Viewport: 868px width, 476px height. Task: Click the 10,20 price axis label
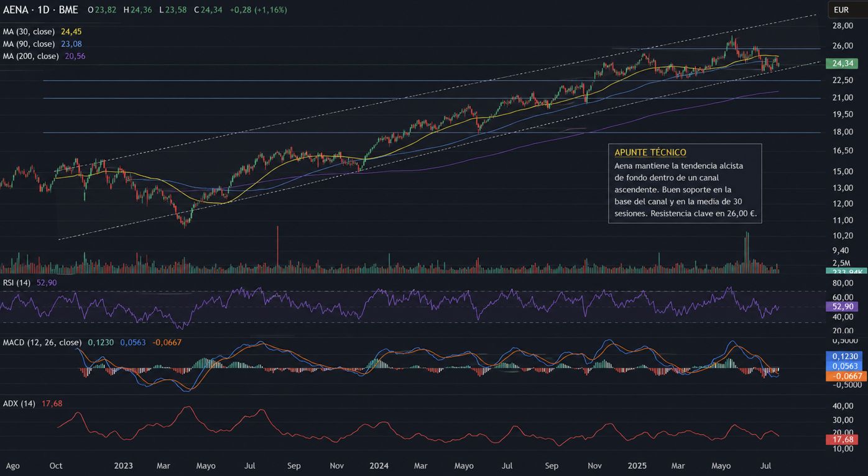843,236
